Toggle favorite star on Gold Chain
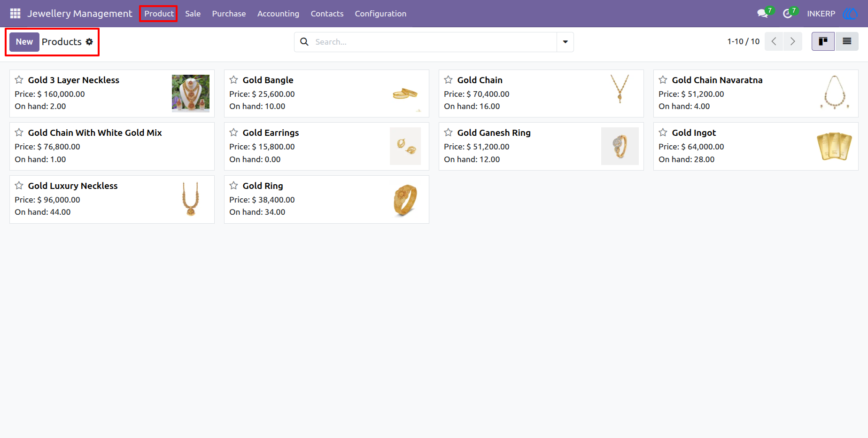The width and height of the screenshot is (868, 438). click(448, 80)
